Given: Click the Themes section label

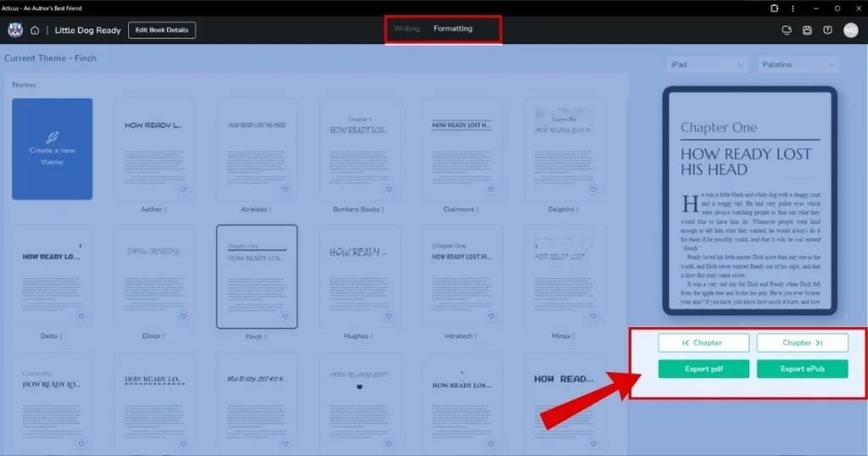Looking at the screenshot, I should tap(24, 85).
